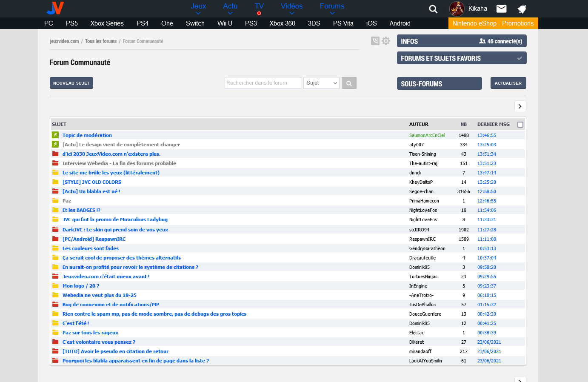Open the Tous les forums breadcrumb
The image size is (588, 382).
pos(101,41)
